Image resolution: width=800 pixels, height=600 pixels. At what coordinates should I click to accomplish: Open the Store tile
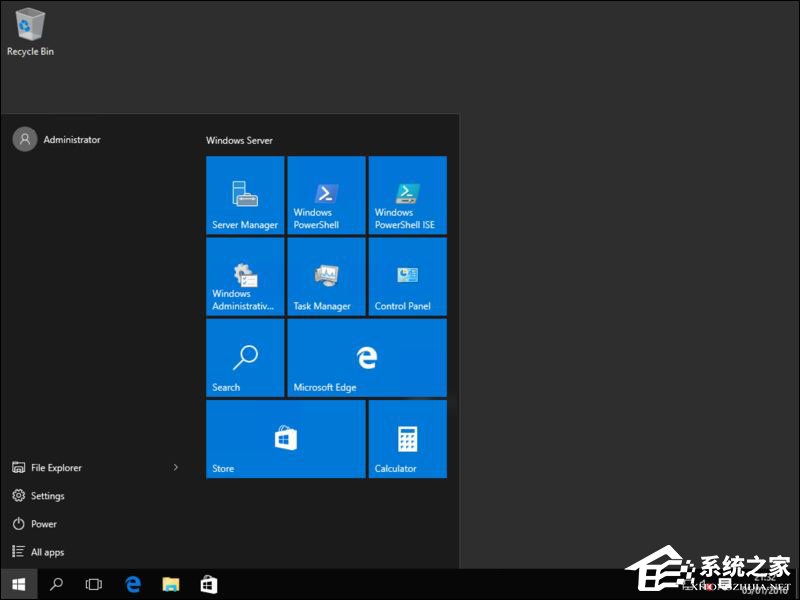pyautogui.click(x=285, y=438)
